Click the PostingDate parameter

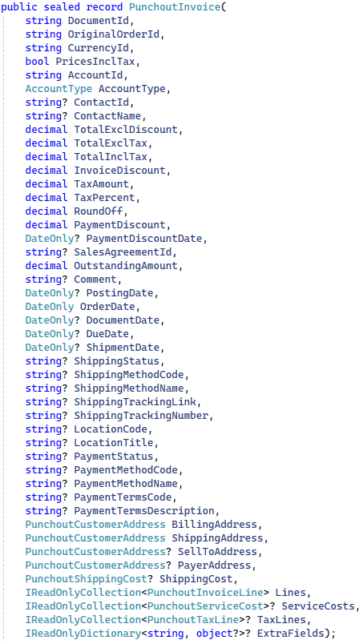coord(119,293)
